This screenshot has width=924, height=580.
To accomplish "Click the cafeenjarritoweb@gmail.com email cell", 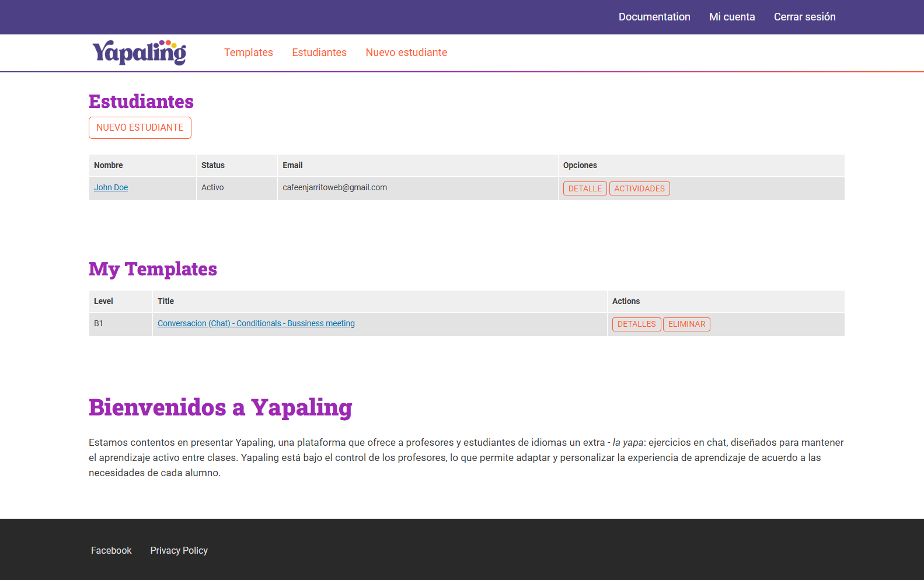I will pyautogui.click(x=335, y=187).
